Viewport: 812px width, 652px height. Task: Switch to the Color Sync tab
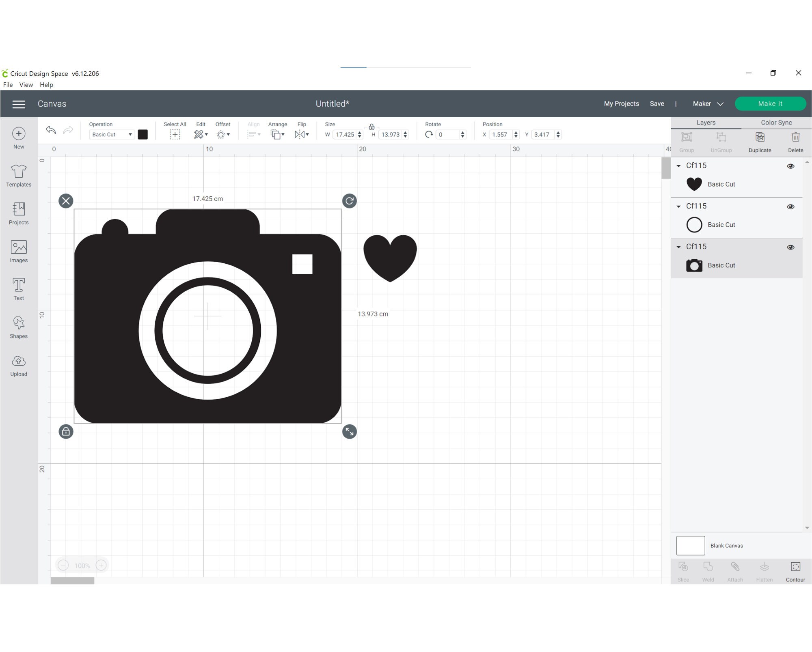pos(776,122)
